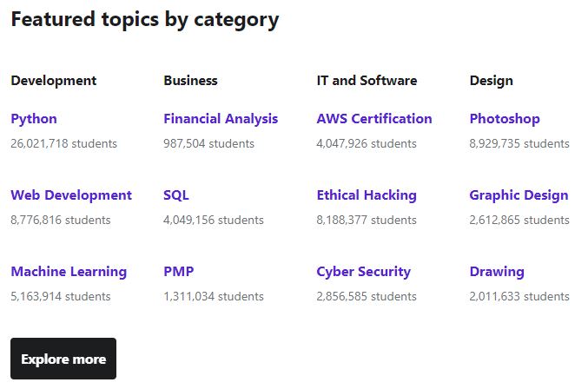
Task: Click the IT and Software heading
Action: (367, 81)
